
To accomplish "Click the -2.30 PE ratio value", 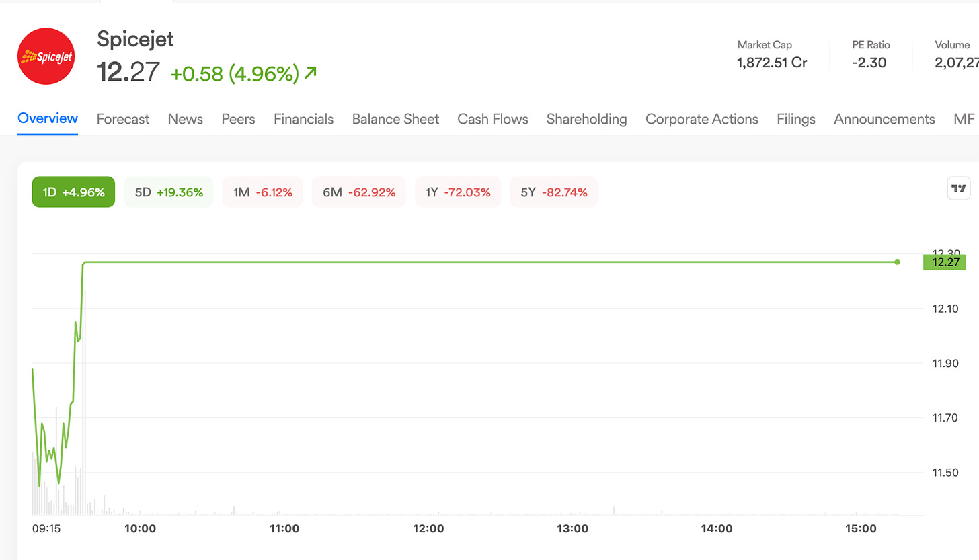I will 869,63.
